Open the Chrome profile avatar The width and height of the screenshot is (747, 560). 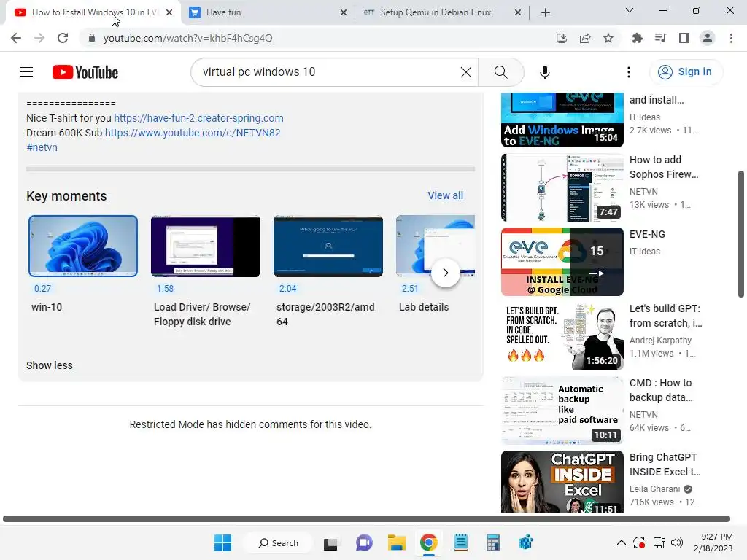point(708,38)
